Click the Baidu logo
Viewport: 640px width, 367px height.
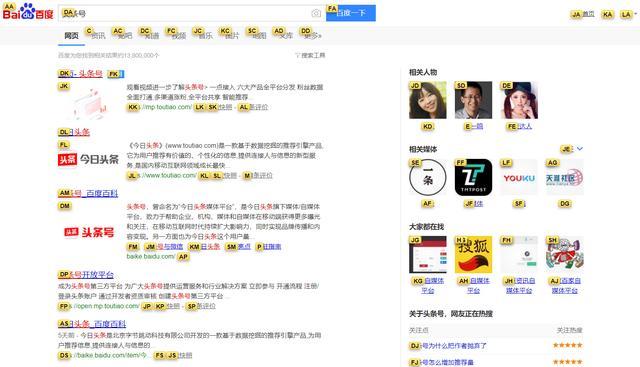pyautogui.click(x=28, y=12)
